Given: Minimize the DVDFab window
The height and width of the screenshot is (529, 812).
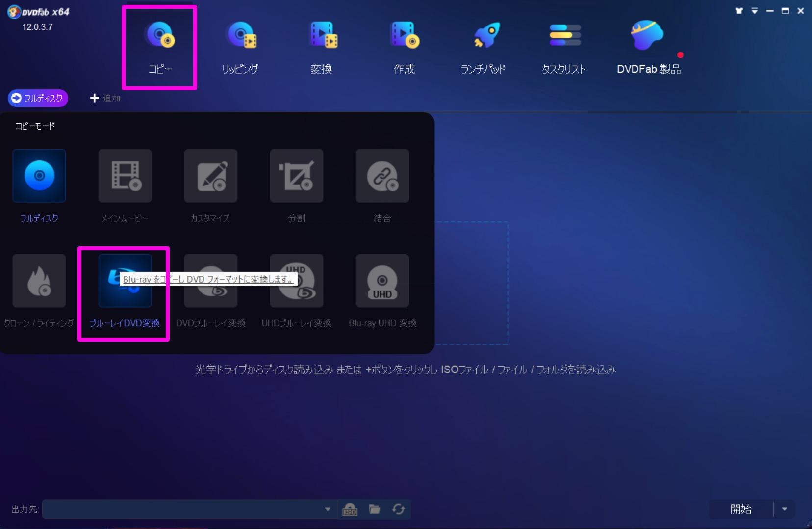Looking at the screenshot, I should (x=770, y=11).
